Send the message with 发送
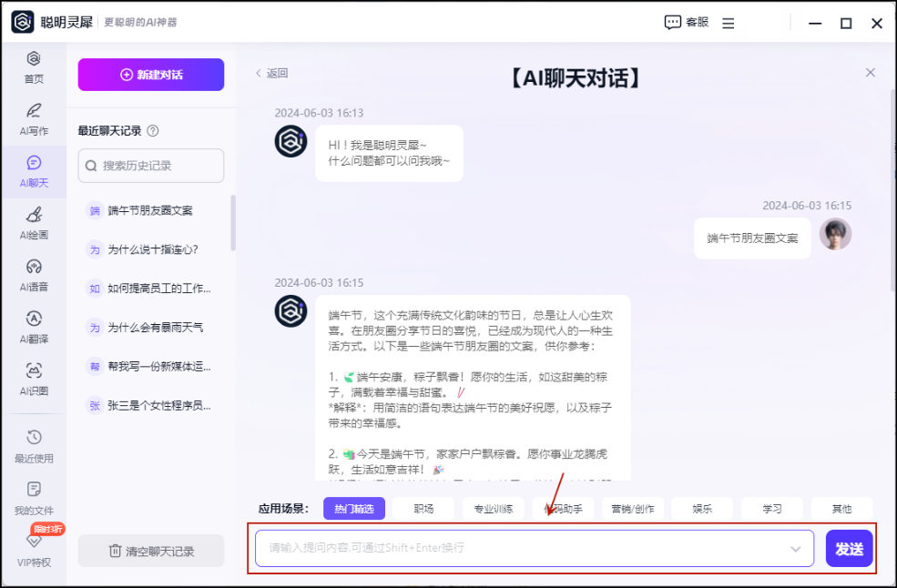The image size is (897, 588). pyautogui.click(x=849, y=549)
